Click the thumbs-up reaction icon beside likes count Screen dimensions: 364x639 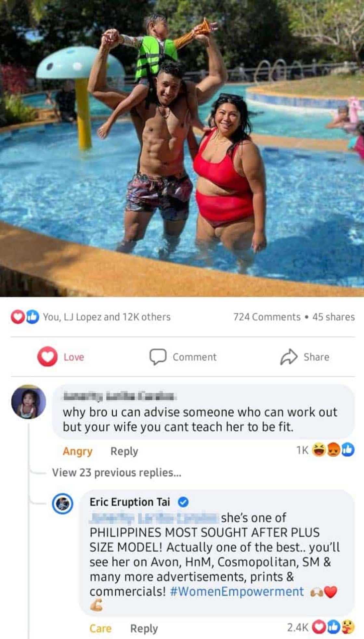pyautogui.click(x=32, y=317)
